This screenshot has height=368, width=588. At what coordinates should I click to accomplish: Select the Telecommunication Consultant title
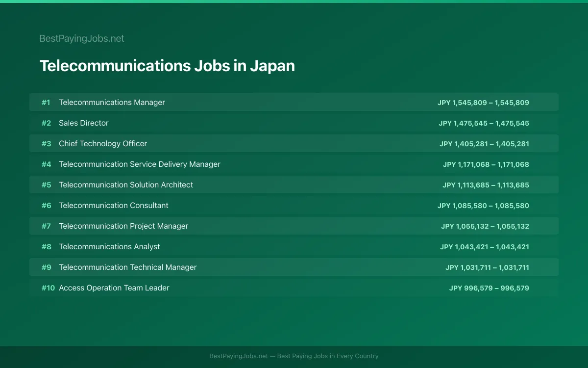114,206
